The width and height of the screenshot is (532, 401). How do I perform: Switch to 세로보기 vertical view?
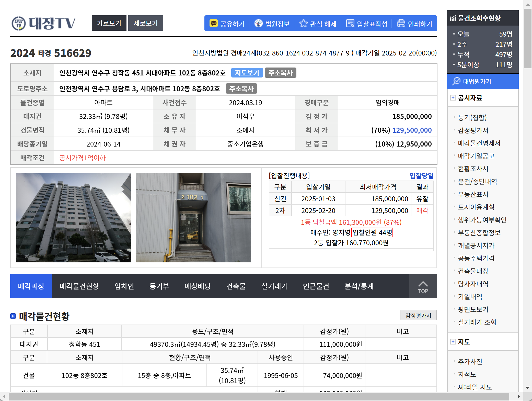coord(146,23)
